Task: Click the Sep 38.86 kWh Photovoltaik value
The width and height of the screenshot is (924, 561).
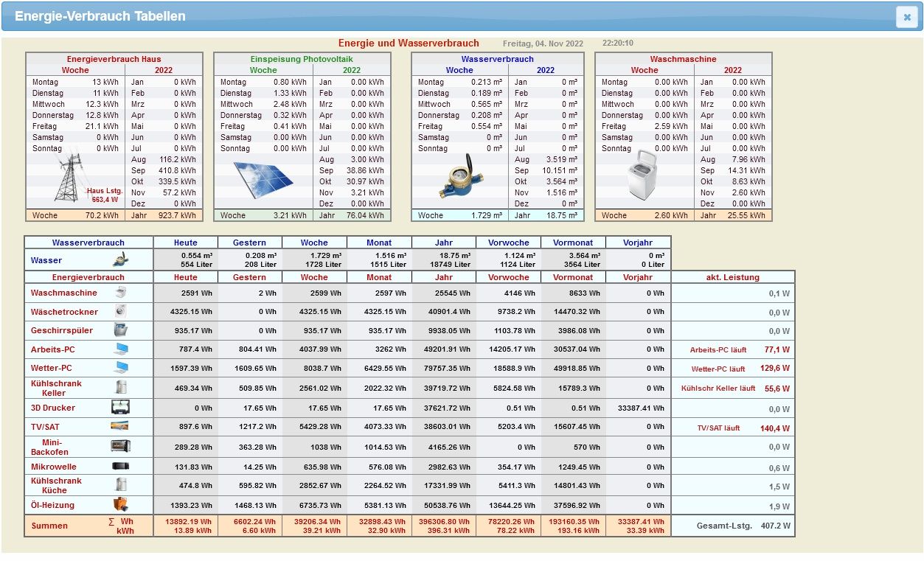Action: [x=351, y=170]
